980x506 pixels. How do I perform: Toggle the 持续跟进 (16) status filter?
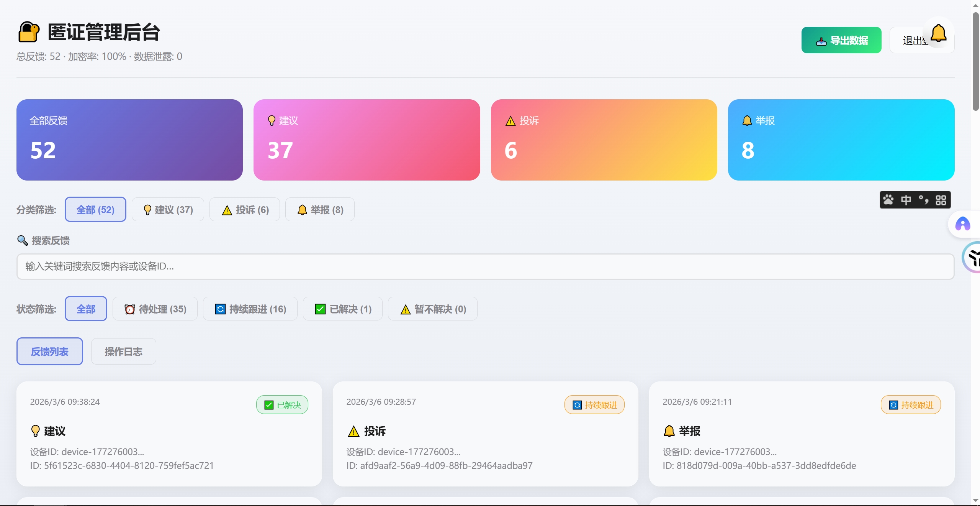250,309
